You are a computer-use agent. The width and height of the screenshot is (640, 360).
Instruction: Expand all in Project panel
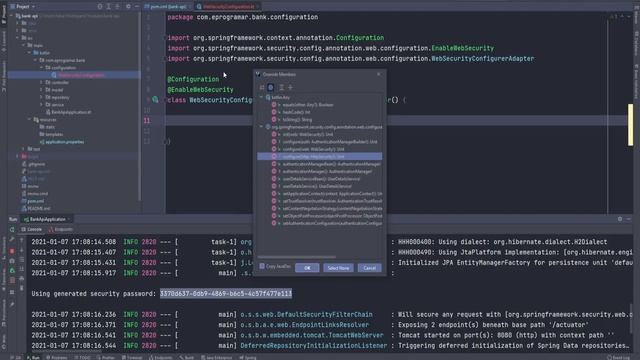(109, 7)
